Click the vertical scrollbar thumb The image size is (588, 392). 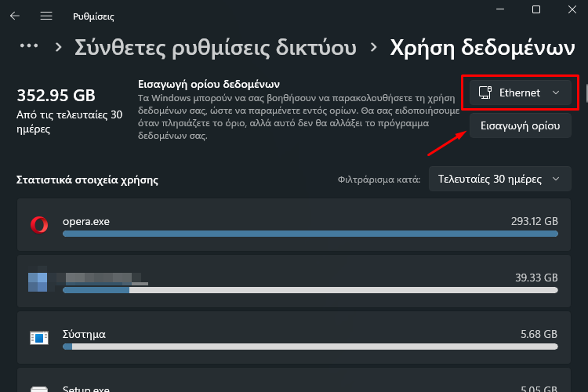pos(586,93)
